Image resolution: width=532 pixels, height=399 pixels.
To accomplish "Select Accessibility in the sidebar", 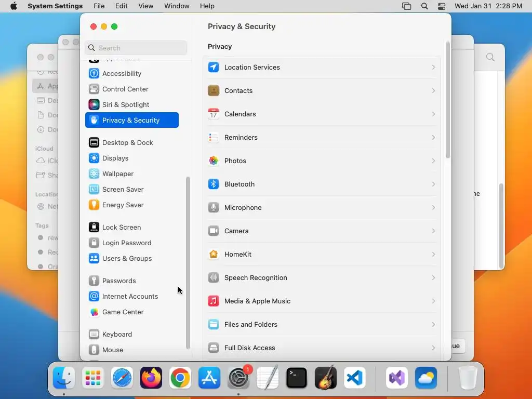I will [x=132, y=73].
